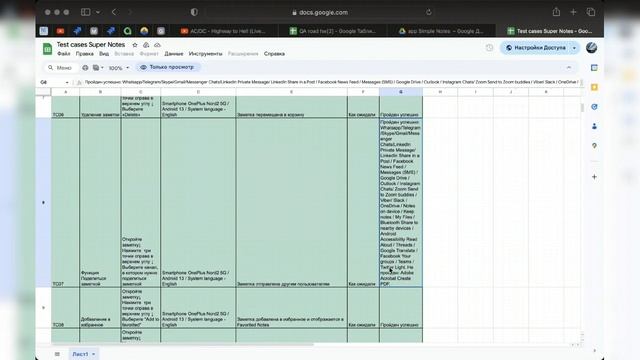
Task: Open the Справка menu
Action: pyautogui.click(x=274, y=54)
